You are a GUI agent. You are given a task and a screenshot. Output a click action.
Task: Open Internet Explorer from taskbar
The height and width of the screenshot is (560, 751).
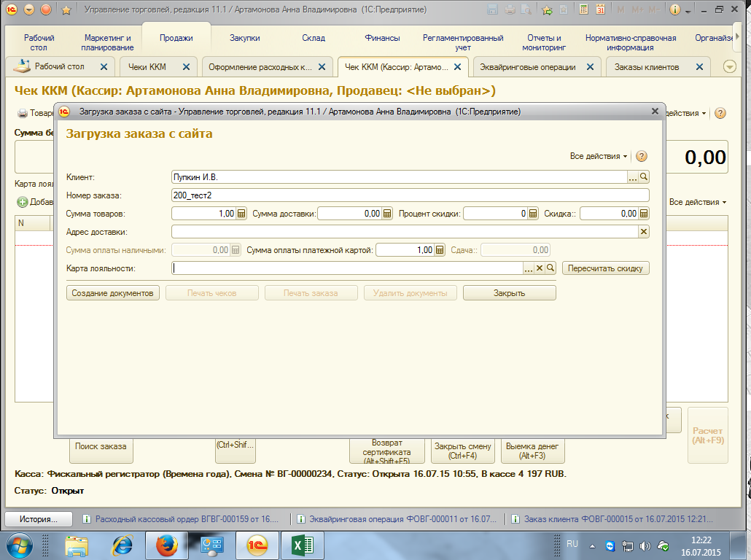[122, 545]
